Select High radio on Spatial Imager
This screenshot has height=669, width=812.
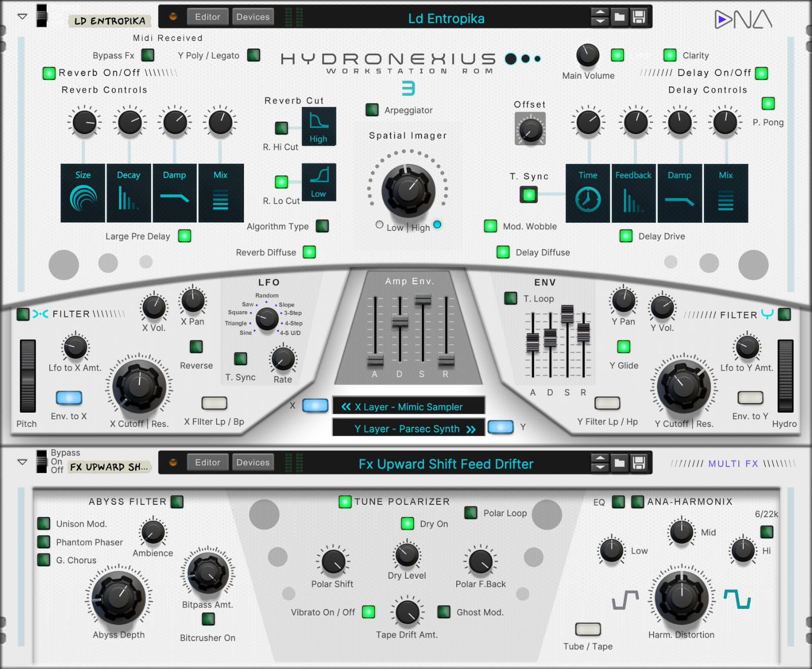tap(437, 224)
